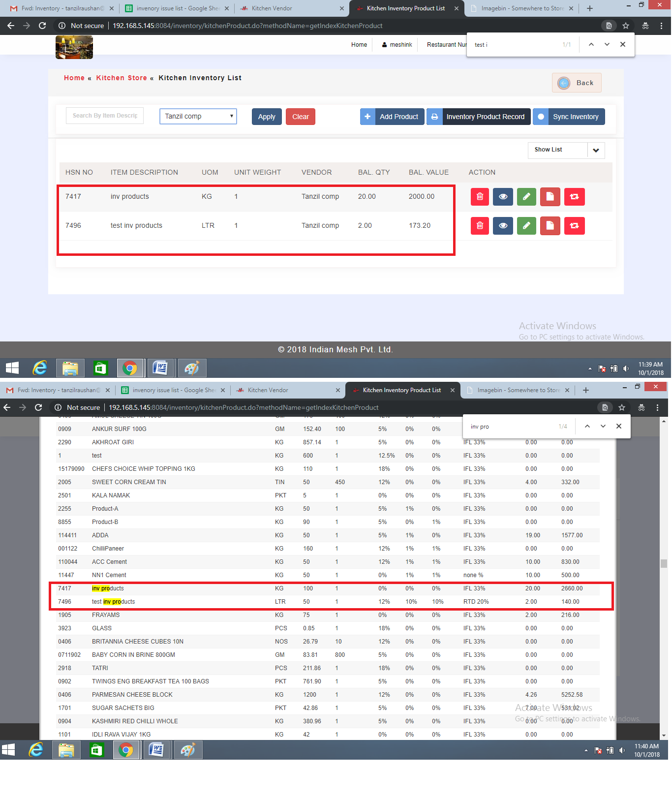Reload the page in the top browser window

pyautogui.click(x=42, y=26)
